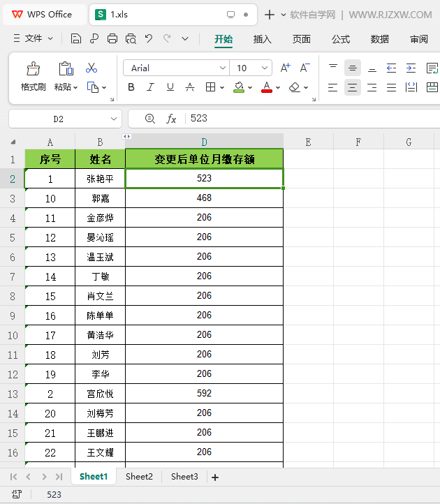Click the Borders grid icon
Screen dimensions: 440x504
[x=210, y=87]
